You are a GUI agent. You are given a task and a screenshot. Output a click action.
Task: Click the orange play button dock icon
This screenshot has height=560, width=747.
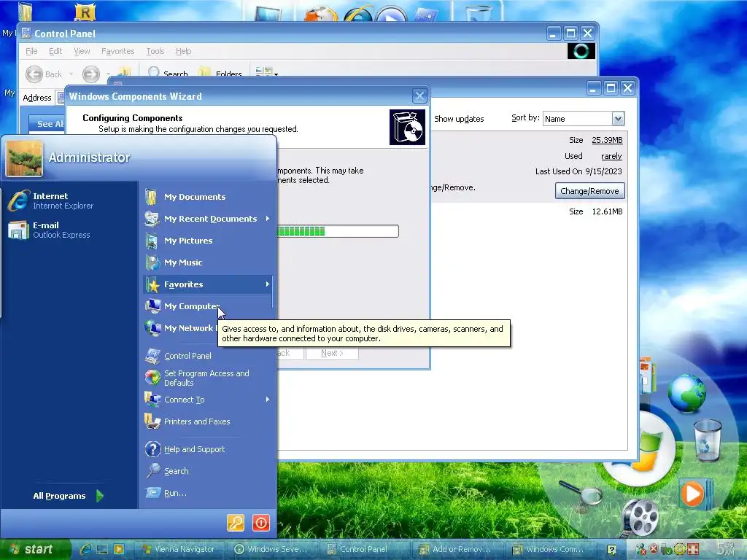[x=694, y=494]
